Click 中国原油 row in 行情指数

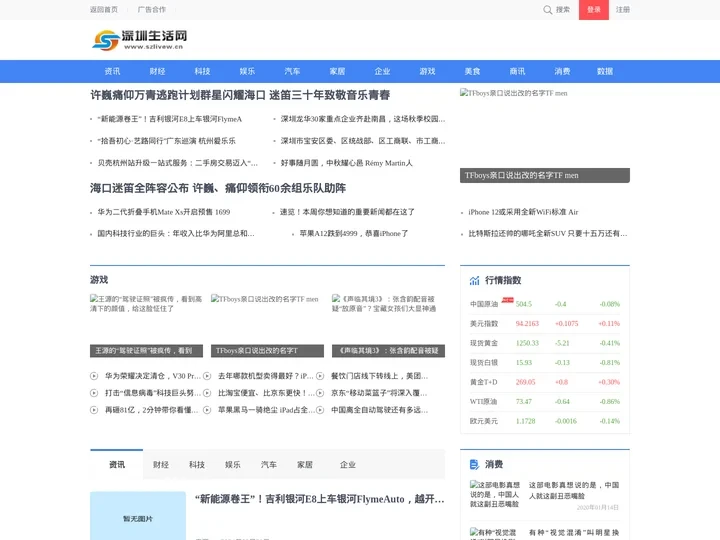[x=545, y=304]
